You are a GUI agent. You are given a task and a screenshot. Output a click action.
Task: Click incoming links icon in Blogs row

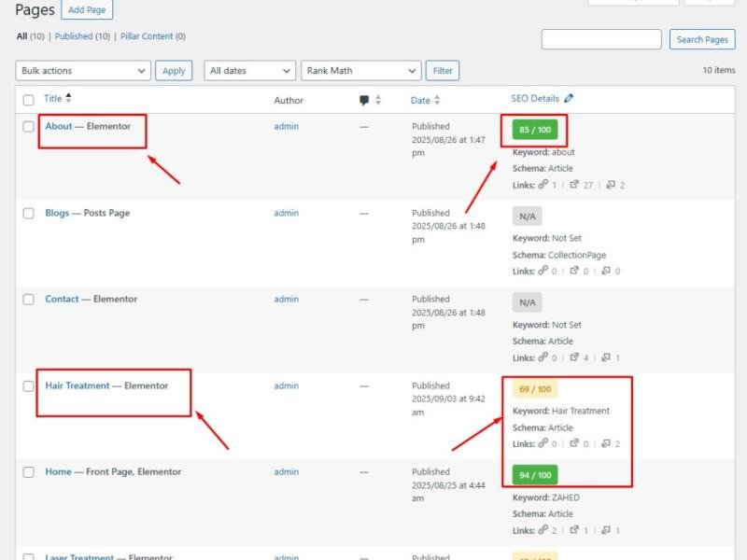pos(606,271)
